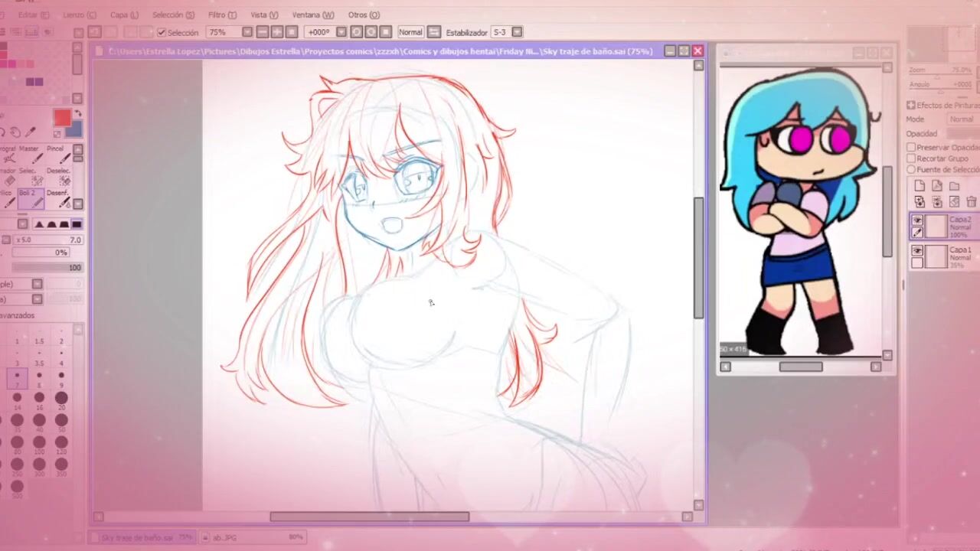Create a new layer in layer panel
The image size is (980, 551).
click(x=920, y=186)
